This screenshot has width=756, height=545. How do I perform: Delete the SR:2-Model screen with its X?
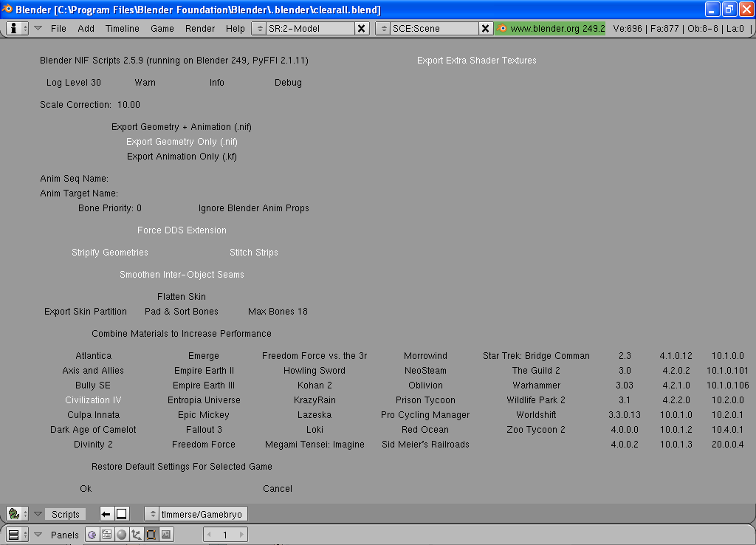(361, 29)
